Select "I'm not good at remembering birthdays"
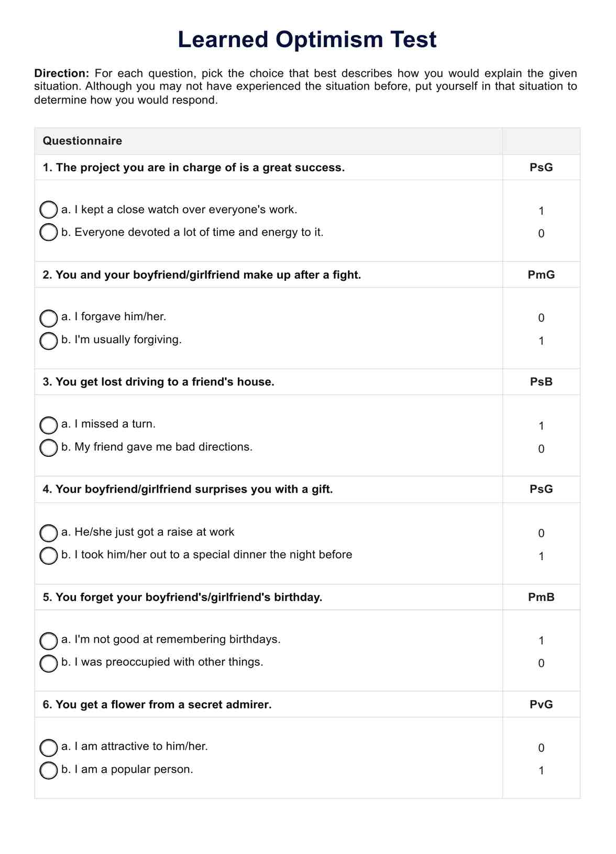The image size is (616, 854). (x=49, y=641)
